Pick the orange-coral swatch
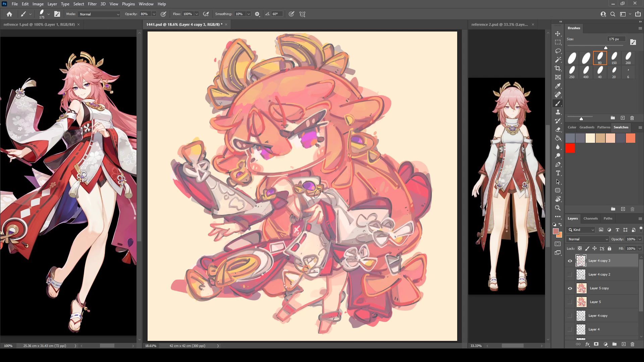The height and width of the screenshot is (362, 644). coord(631,138)
